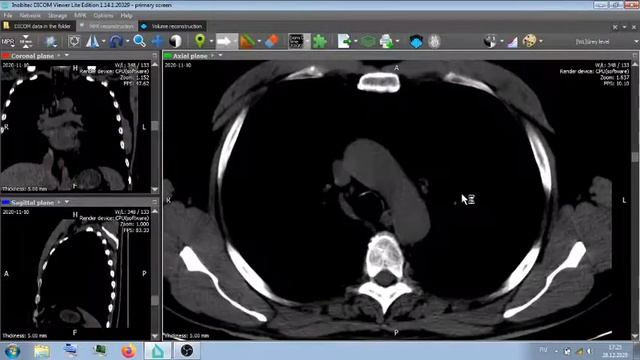
Task: Open the Options menu
Action: 103,16
